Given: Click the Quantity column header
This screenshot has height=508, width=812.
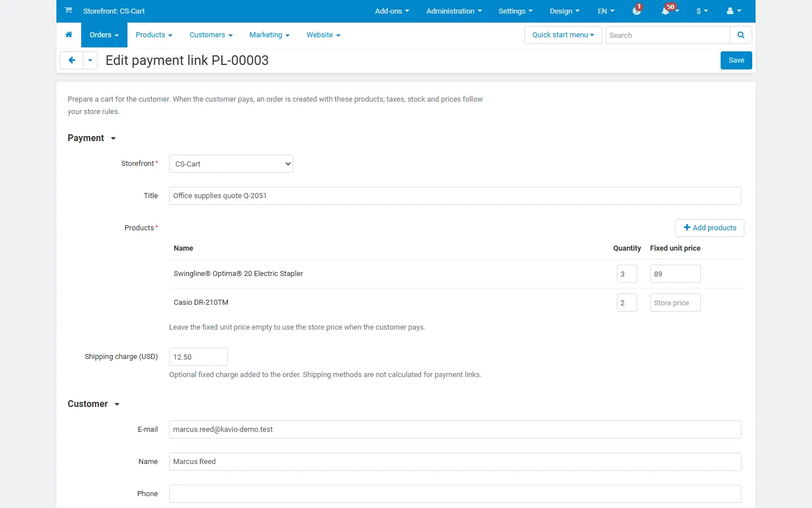Looking at the screenshot, I should [x=627, y=248].
